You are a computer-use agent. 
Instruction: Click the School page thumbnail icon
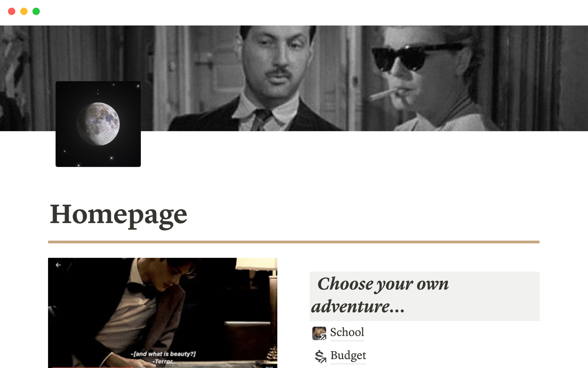[x=319, y=333]
